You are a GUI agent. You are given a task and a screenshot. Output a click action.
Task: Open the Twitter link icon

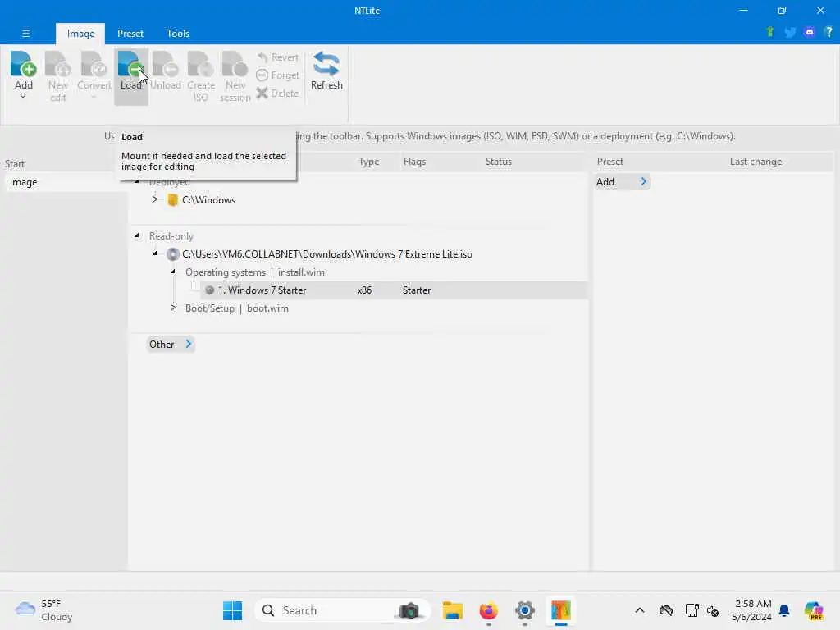[x=790, y=32]
